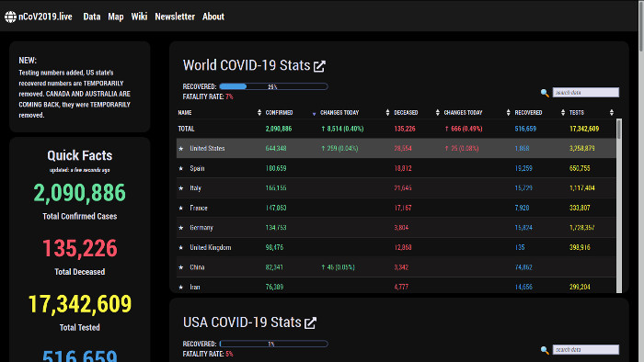644x362 pixels.
Task: Open the Wiki page
Action: [x=139, y=17]
